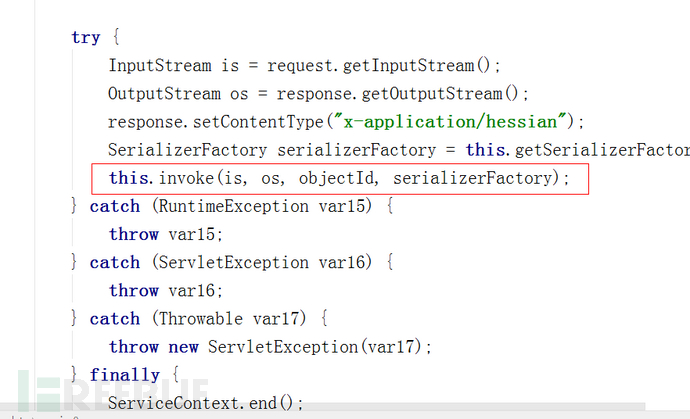Click the SerializerFactory type declaration

coord(187,150)
